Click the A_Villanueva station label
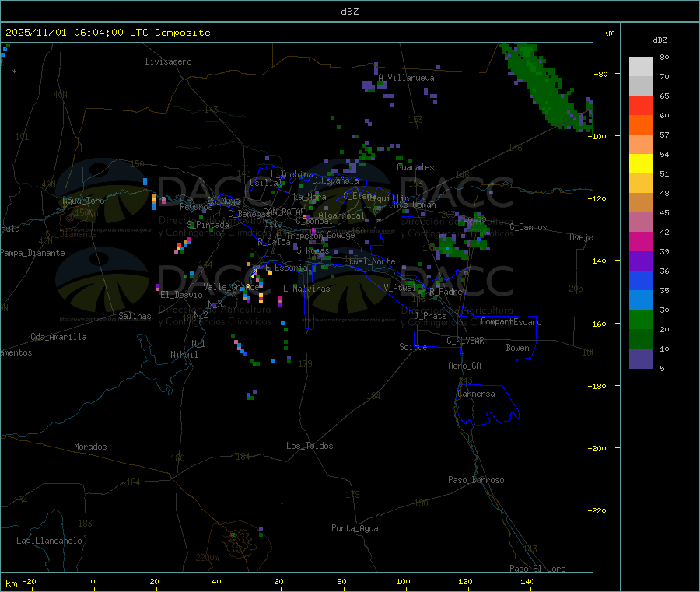The width and height of the screenshot is (700, 592). (x=406, y=78)
